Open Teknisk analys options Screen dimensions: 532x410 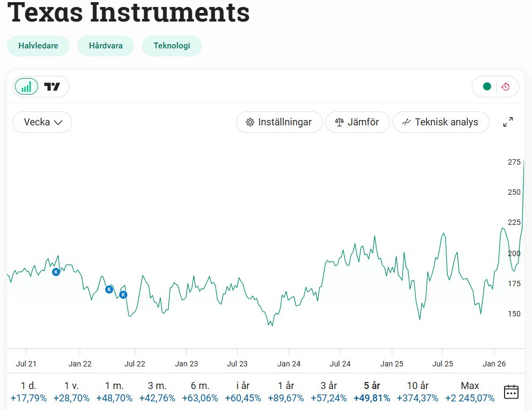tap(441, 122)
